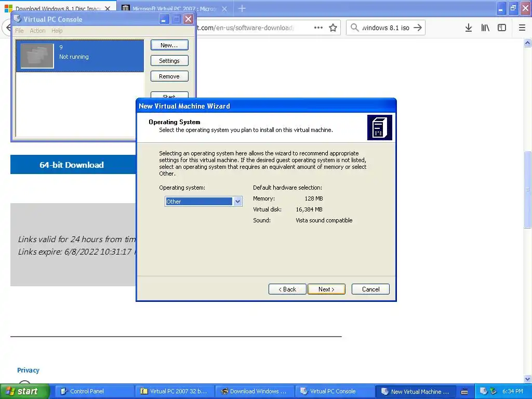Open the browser Downloads icon
The image size is (532, 399).
tap(469, 28)
